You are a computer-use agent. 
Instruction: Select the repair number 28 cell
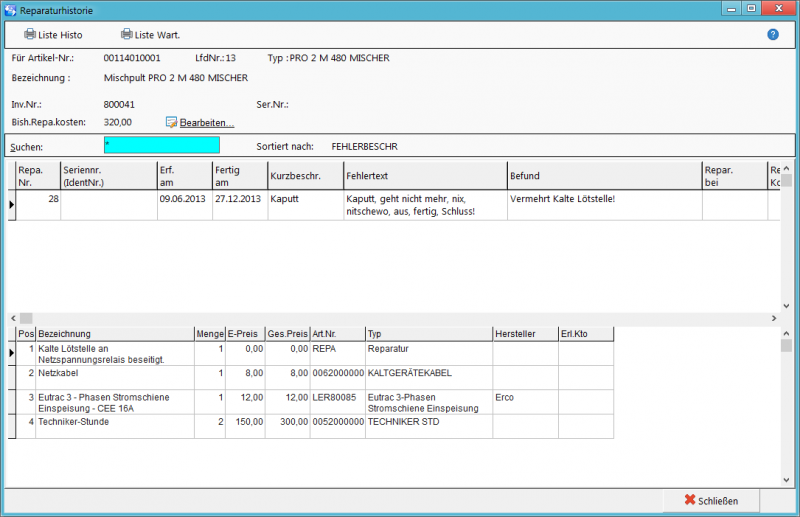tap(38, 205)
